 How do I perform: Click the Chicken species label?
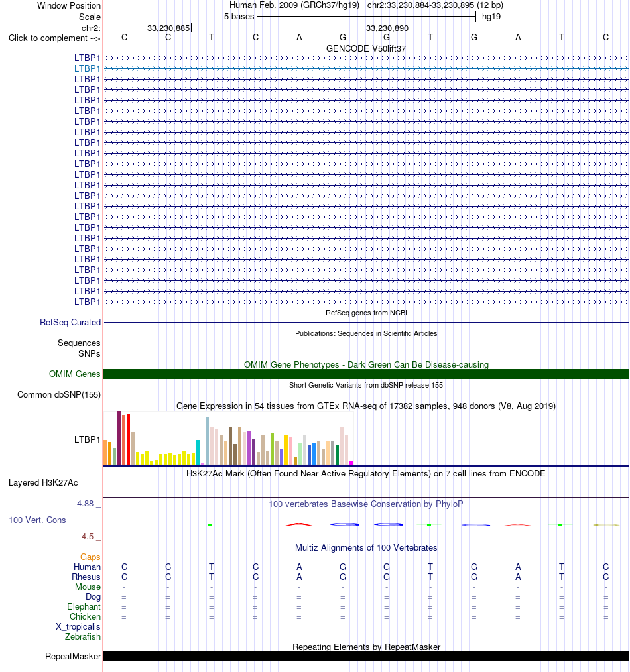(x=85, y=617)
